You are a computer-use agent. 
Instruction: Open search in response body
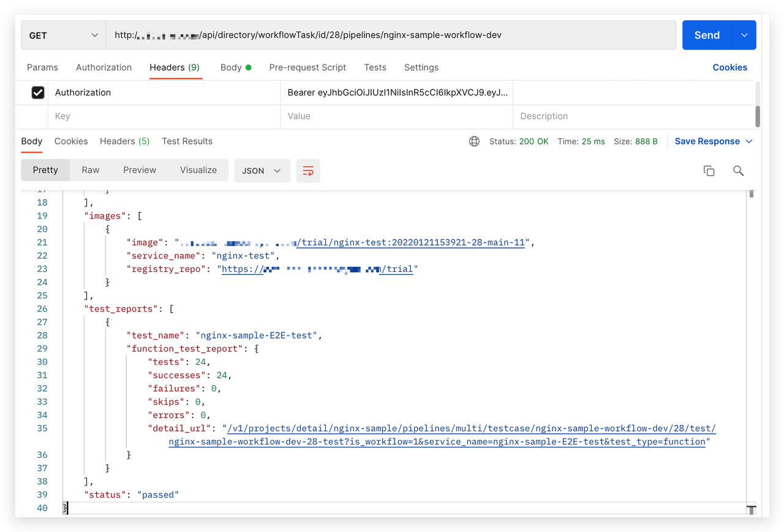tap(738, 171)
